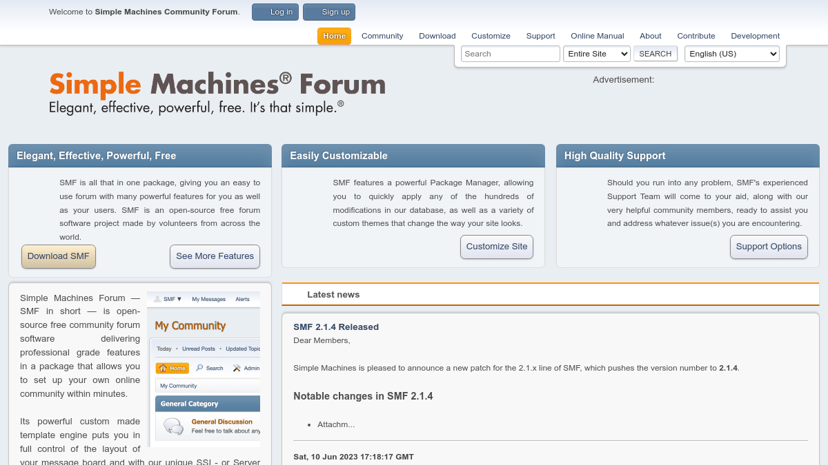The image size is (828, 465).
Task: Click the SEARCH button
Action: 655,54
